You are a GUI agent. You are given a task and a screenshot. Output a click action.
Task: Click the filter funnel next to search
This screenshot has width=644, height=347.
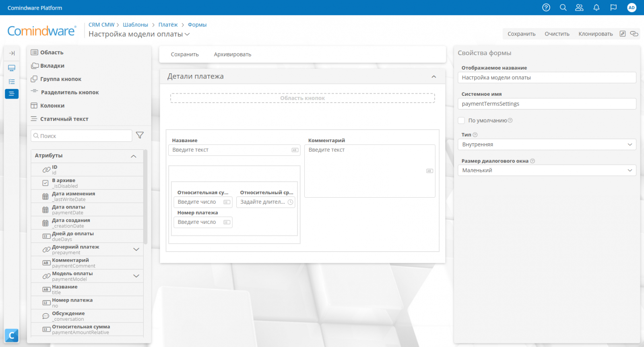pyautogui.click(x=140, y=135)
